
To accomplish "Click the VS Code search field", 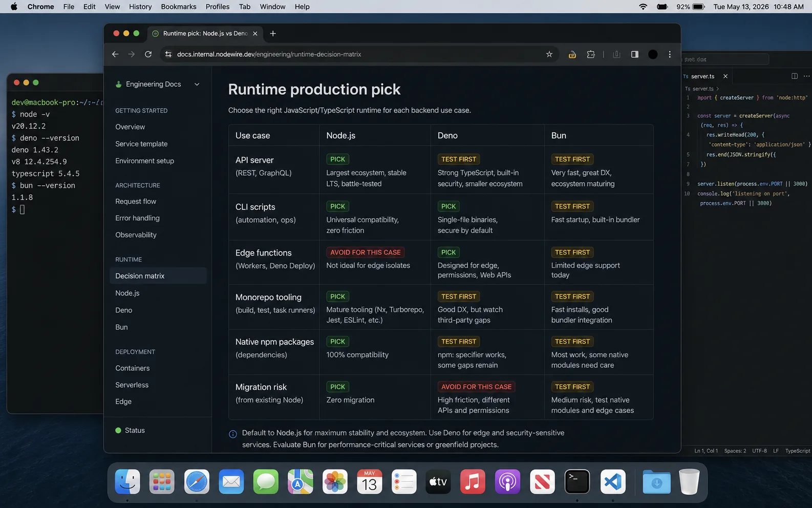I will click(724, 59).
